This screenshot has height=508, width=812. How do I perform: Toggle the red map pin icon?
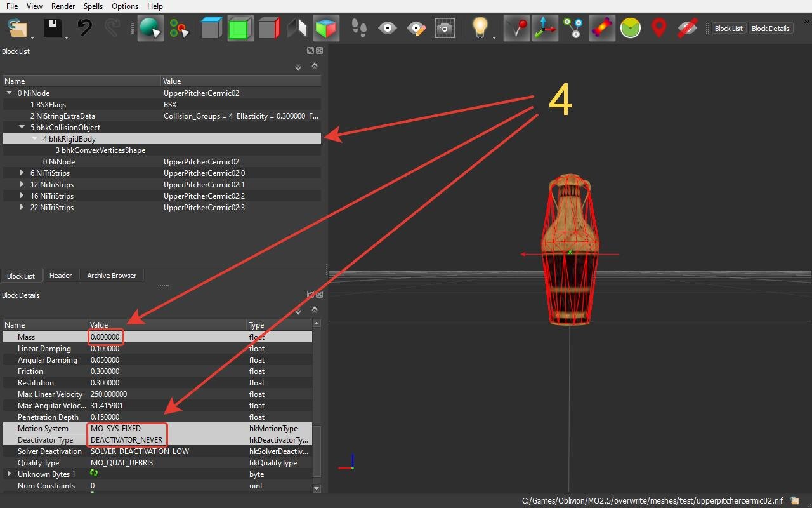[x=659, y=29]
